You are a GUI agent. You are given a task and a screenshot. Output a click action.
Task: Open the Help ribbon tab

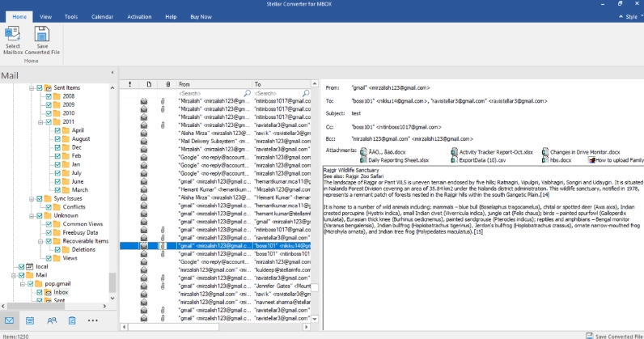[x=171, y=17]
